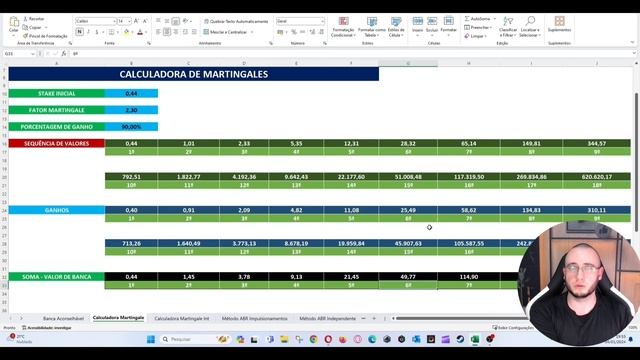Apply yellow fill color bucket
The height and width of the screenshot is (360, 640).
pyautogui.click(x=126, y=32)
